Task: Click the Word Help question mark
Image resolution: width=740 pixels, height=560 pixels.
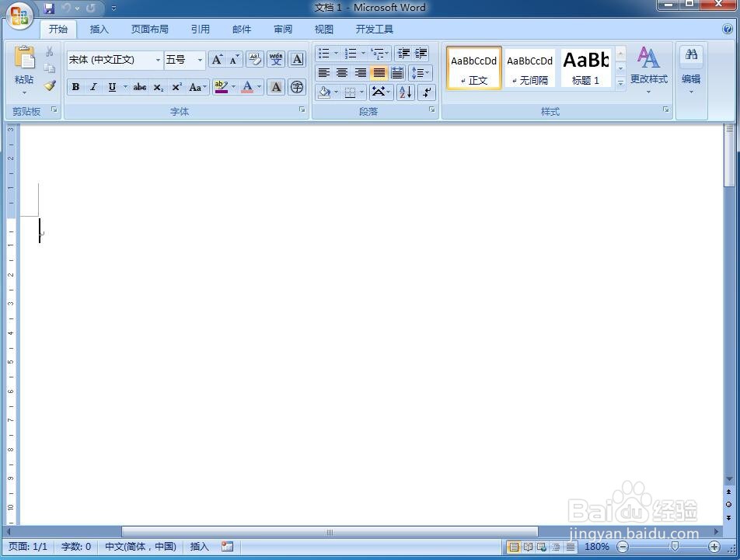Action: pyautogui.click(x=727, y=29)
